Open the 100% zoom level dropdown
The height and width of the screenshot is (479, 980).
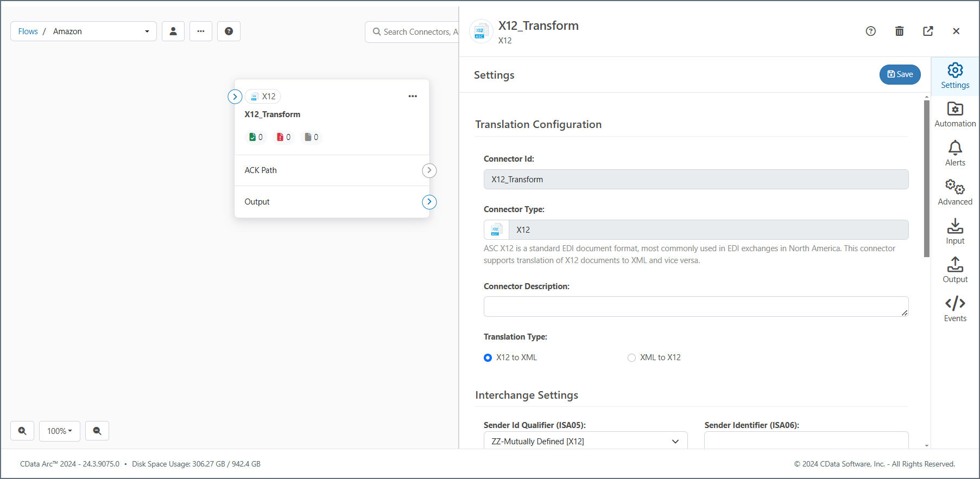[x=59, y=431]
